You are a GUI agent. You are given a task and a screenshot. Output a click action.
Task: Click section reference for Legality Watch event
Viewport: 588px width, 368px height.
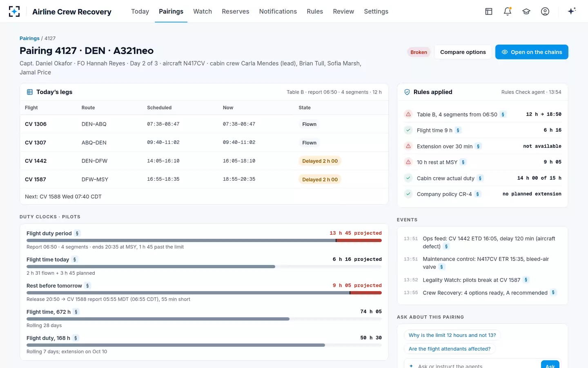[526, 280]
